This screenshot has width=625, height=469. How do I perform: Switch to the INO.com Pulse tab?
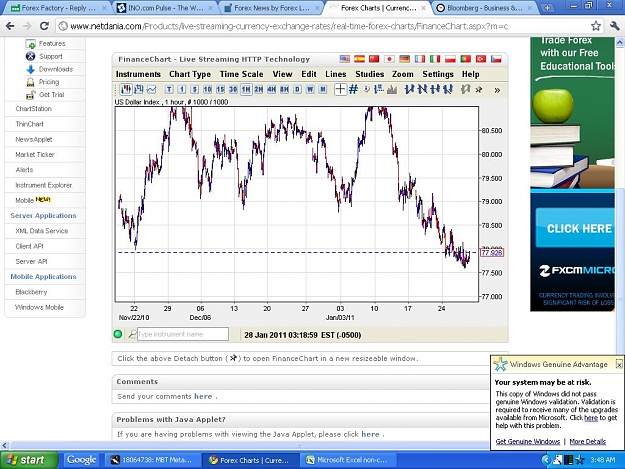tap(166, 8)
